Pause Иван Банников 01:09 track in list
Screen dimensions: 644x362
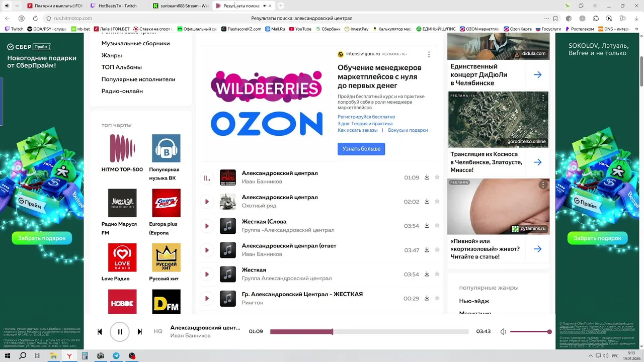206,177
